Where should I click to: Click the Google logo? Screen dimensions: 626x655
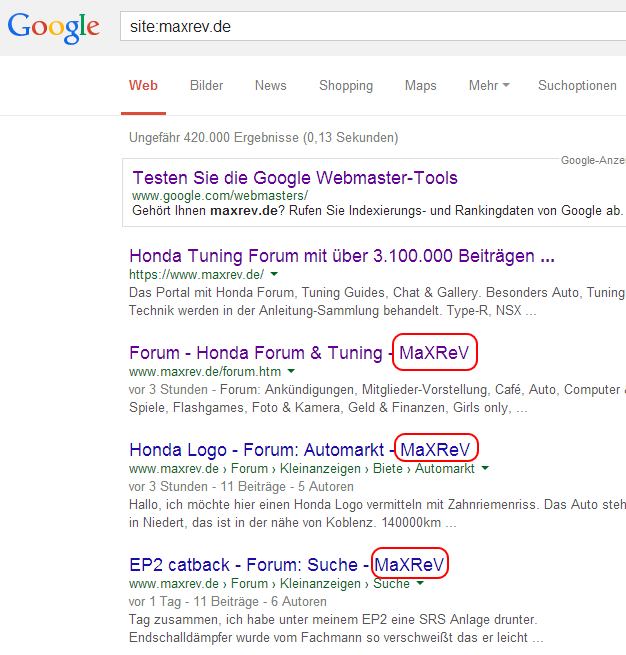pyautogui.click(x=53, y=27)
